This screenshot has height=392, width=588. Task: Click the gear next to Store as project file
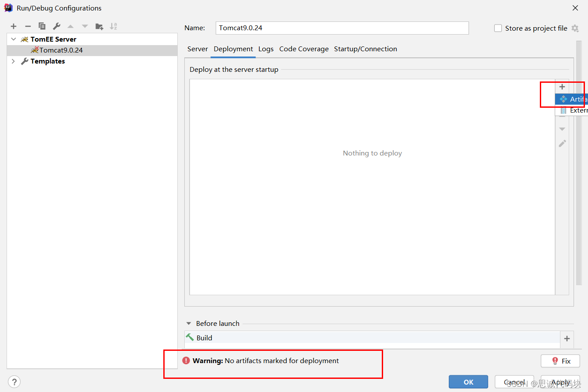coord(575,28)
